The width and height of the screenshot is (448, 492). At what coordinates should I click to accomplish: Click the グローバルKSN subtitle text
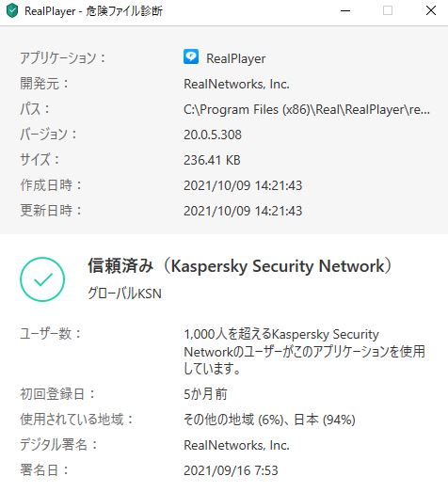coord(124,294)
